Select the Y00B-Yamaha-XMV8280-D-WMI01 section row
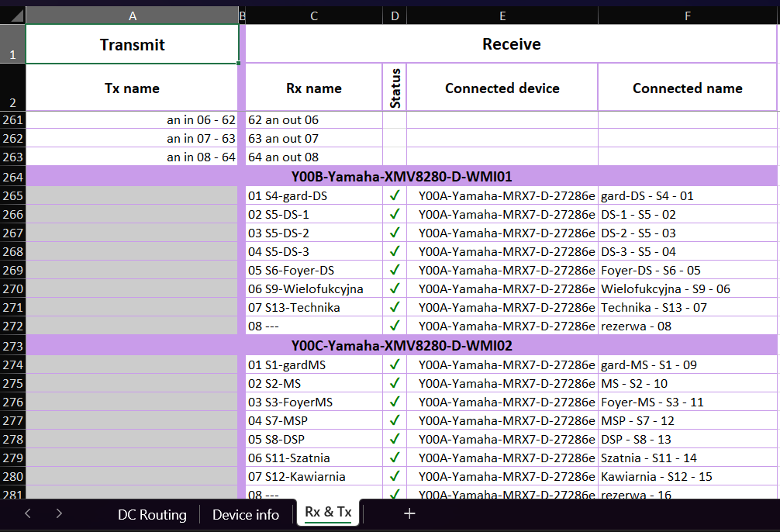This screenshot has width=780, height=532. (402, 177)
